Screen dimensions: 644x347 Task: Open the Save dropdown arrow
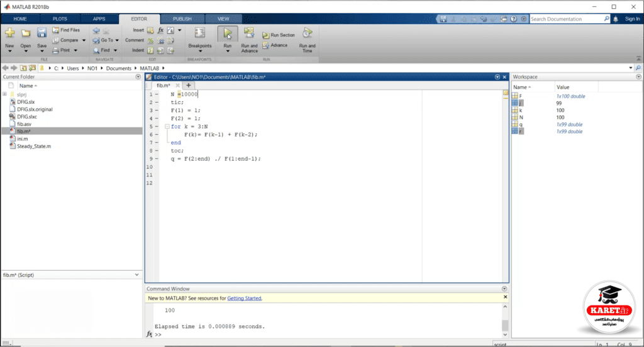pos(42,52)
